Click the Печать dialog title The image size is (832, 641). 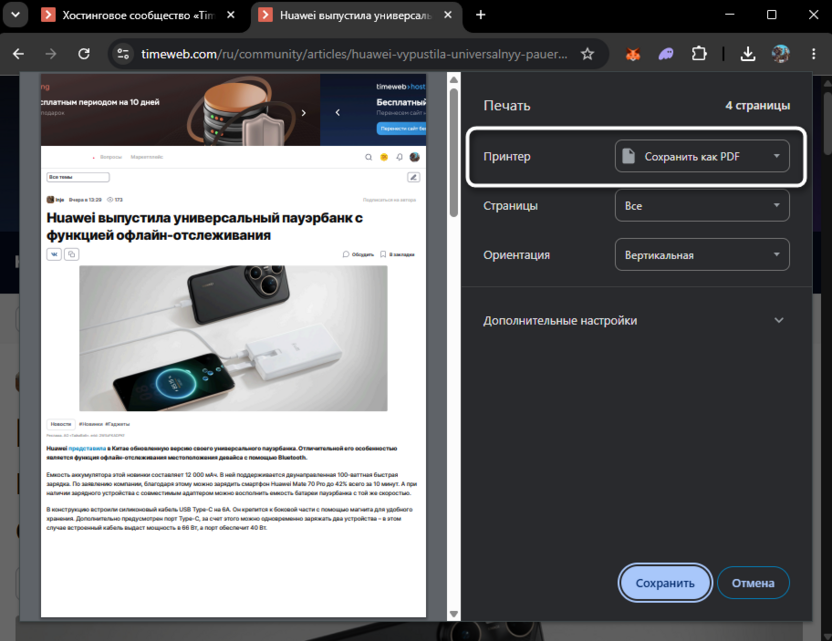click(x=507, y=106)
